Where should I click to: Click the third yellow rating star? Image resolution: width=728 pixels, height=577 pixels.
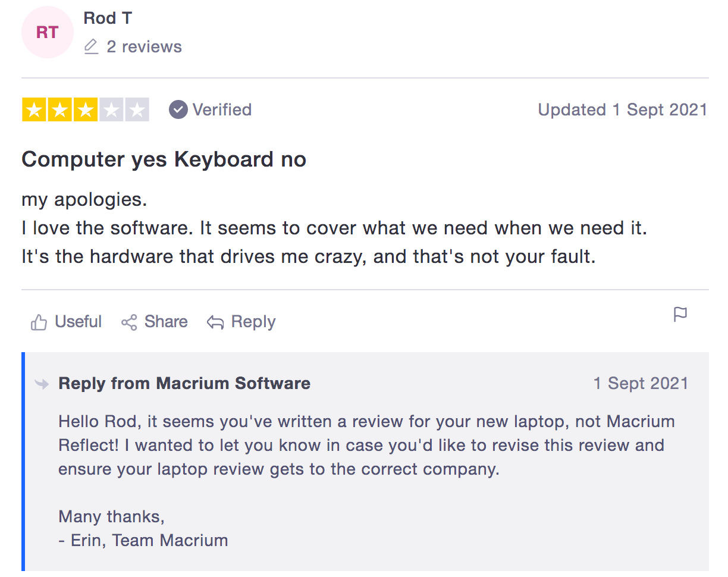[x=86, y=110]
